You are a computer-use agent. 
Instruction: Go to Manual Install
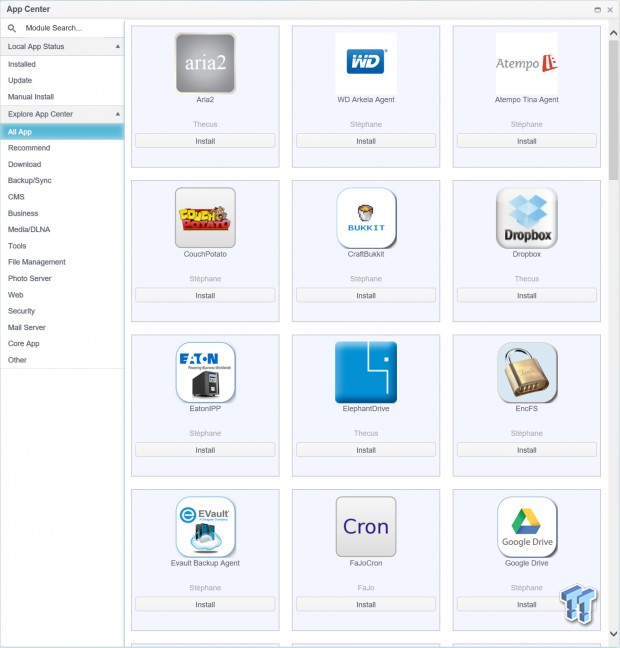pos(31,97)
